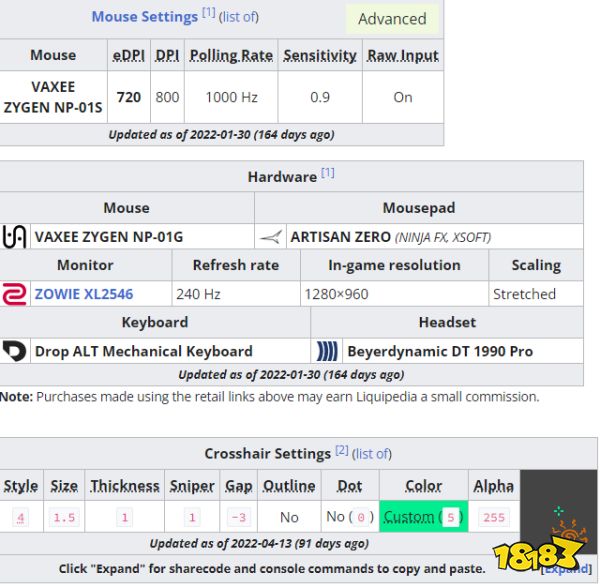Click the crosshair Style header
This screenshot has height=588, width=600.
click(21, 486)
